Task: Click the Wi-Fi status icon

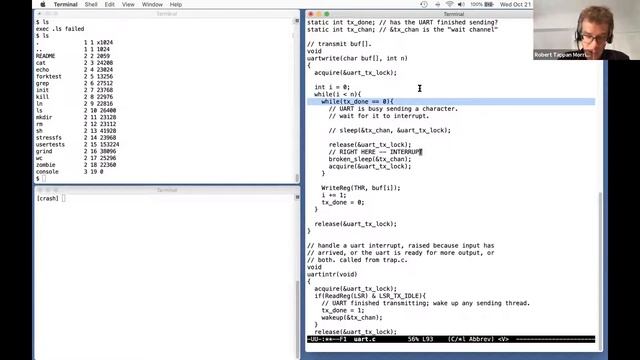Action: point(449,4)
